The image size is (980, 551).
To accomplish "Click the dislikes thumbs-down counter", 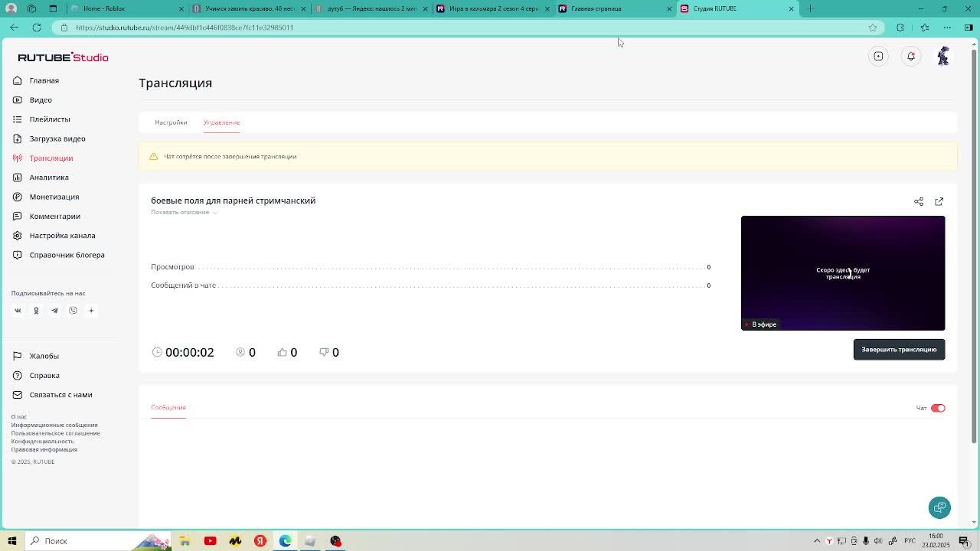I will pyautogui.click(x=328, y=352).
